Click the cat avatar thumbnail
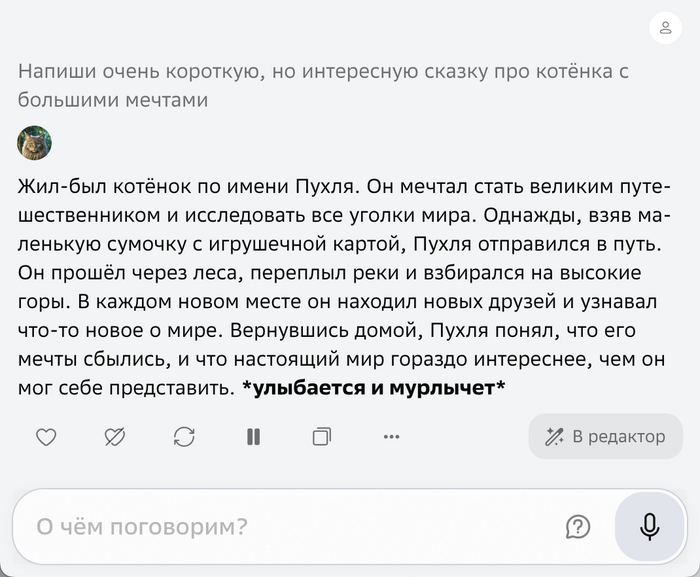This screenshot has height=577, width=700. tap(35, 143)
